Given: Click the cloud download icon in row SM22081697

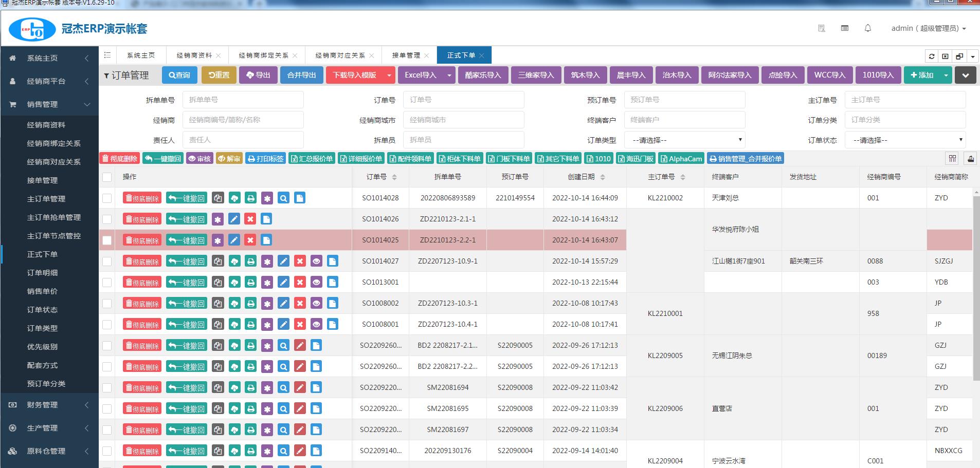Looking at the screenshot, I should tap(234, 429).
